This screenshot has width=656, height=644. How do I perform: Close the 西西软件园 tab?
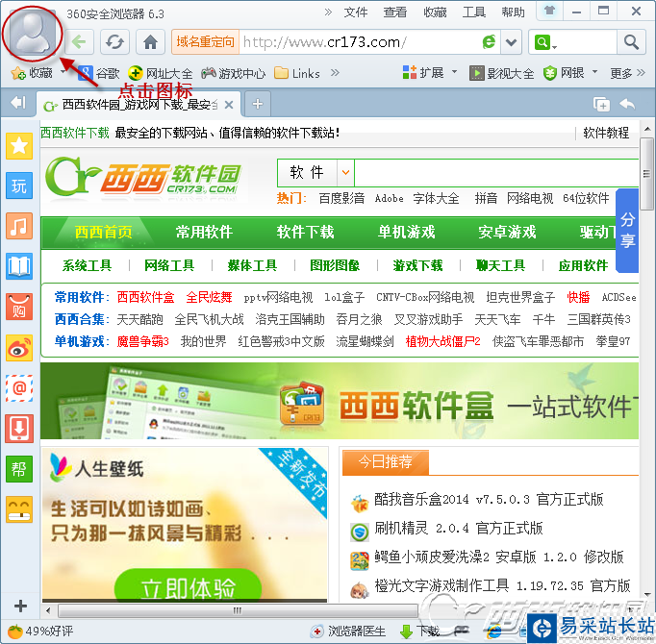(229, 105)
